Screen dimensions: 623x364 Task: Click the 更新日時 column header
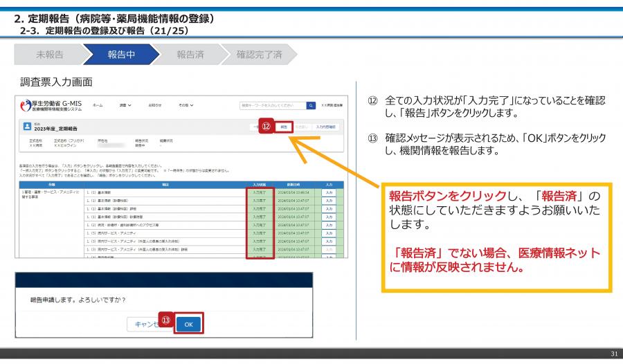[294, 185]
